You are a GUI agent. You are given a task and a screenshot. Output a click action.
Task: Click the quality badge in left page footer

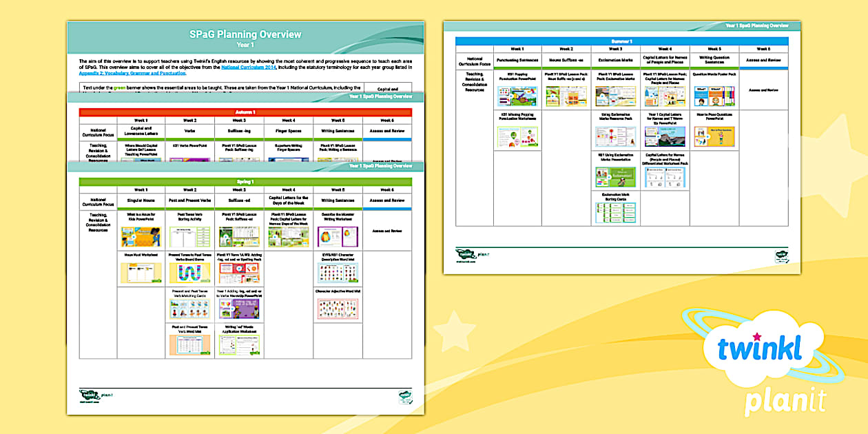[405, 396]
